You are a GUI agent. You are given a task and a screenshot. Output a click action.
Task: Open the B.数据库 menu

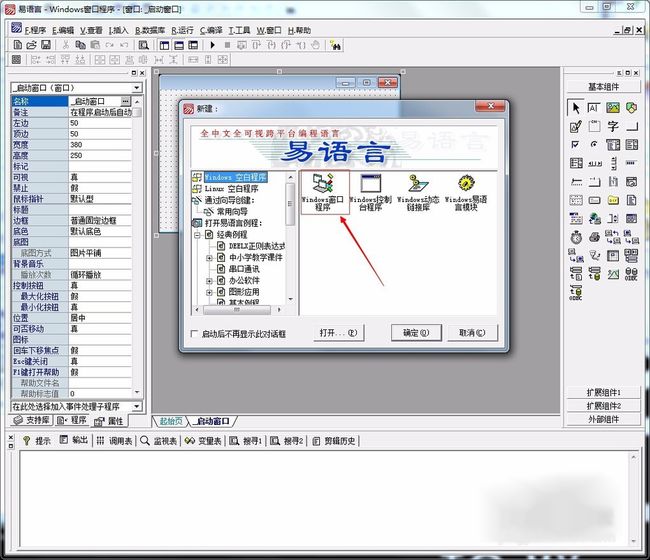(150, 30)
